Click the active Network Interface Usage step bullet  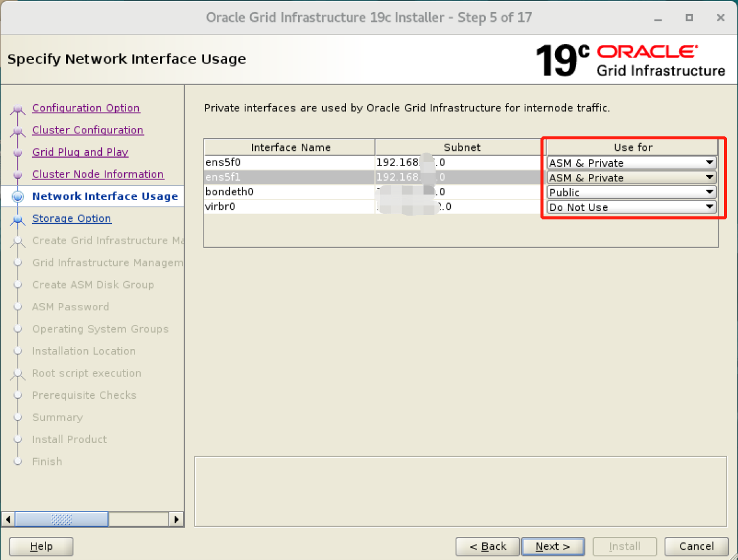click(18, 196)
